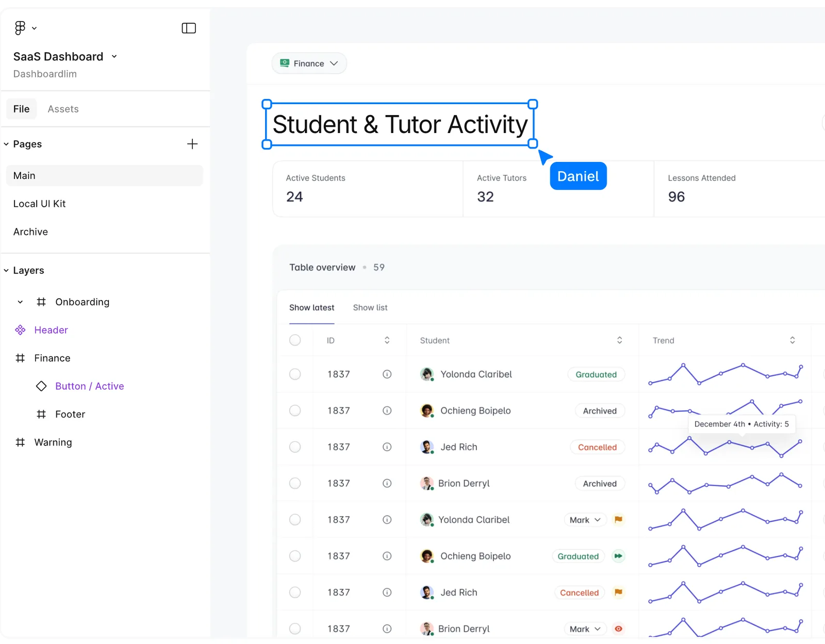The width and height of the screenshot is (825, 644).
Task: Open info icon for first Ochieng Boipelo row
Action: pyautogui.click(x=387, y=410)
